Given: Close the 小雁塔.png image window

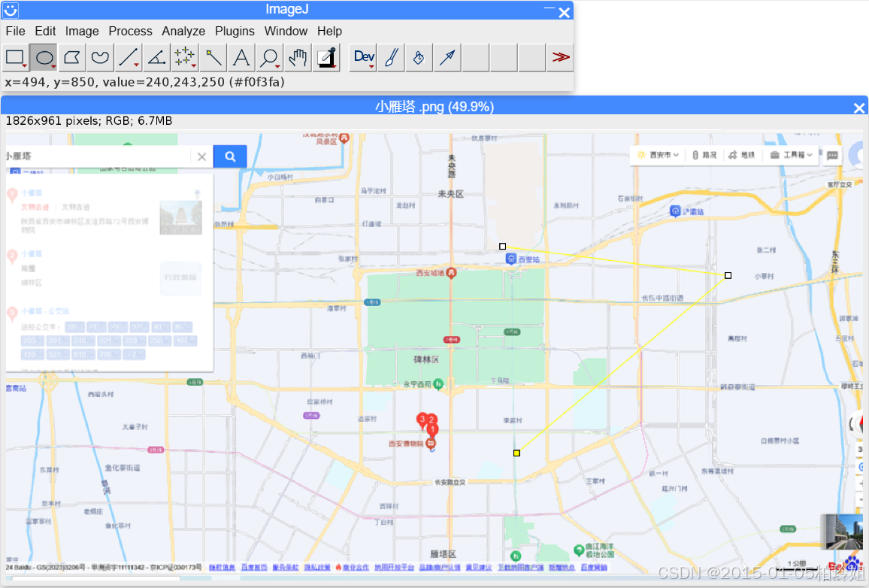Looking at the screenshot, I should [858, 108].
